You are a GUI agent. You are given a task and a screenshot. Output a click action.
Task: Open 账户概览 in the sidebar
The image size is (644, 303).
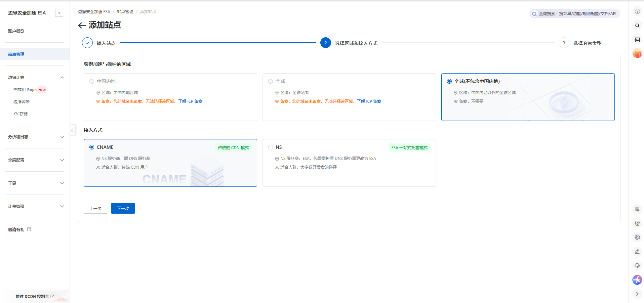click(16, 31)
